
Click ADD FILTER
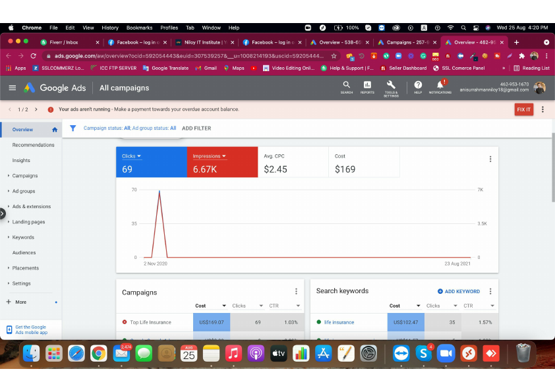tap(196, 128)
